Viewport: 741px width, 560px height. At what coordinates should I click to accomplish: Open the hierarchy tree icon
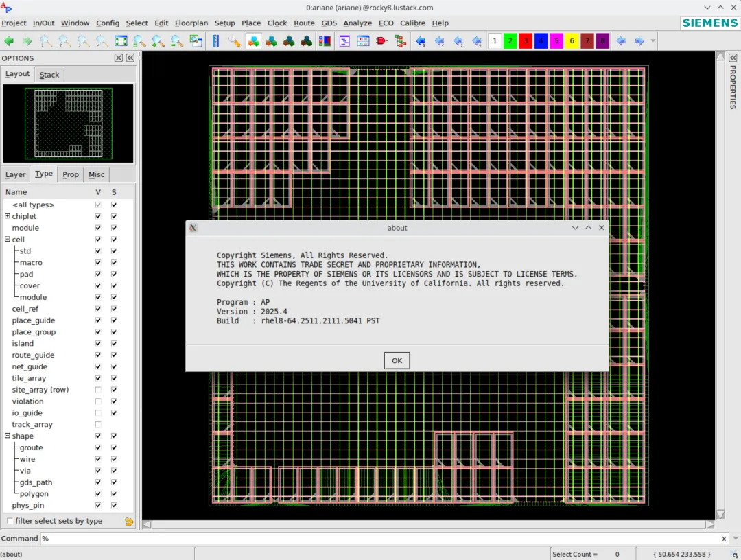(401, 41)
